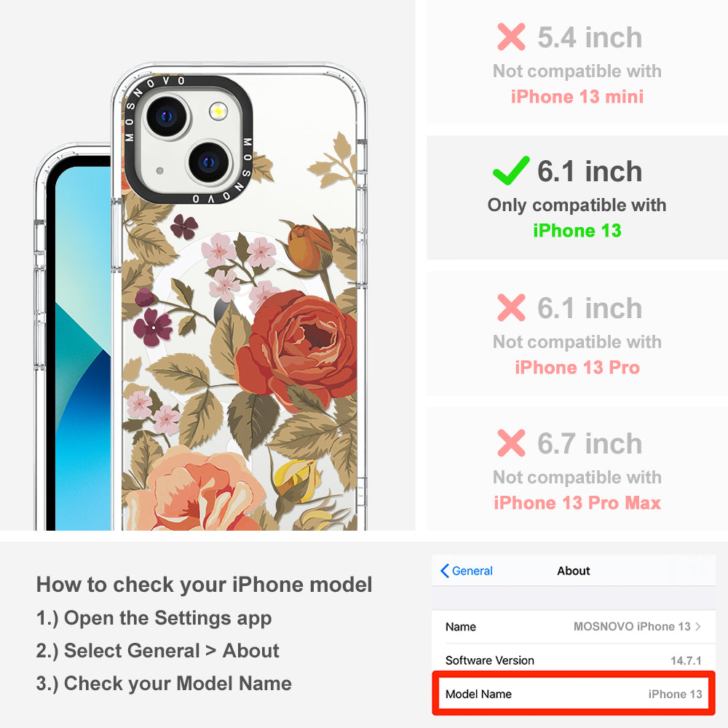Click the green checkmark beside 6.1 inch
Viewport: 728px width, 728px height.
(511, 170)
